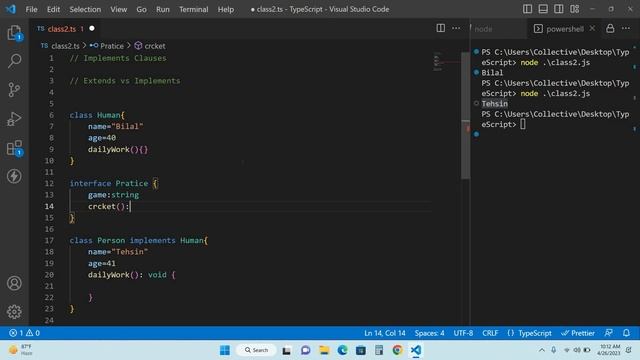Open Chat app from taskbar
The width and height of the screenshot is (640, 360).
(305, 350)
